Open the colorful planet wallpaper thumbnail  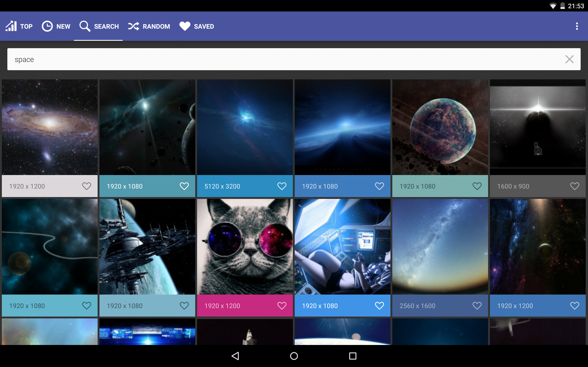coord(440,127)
